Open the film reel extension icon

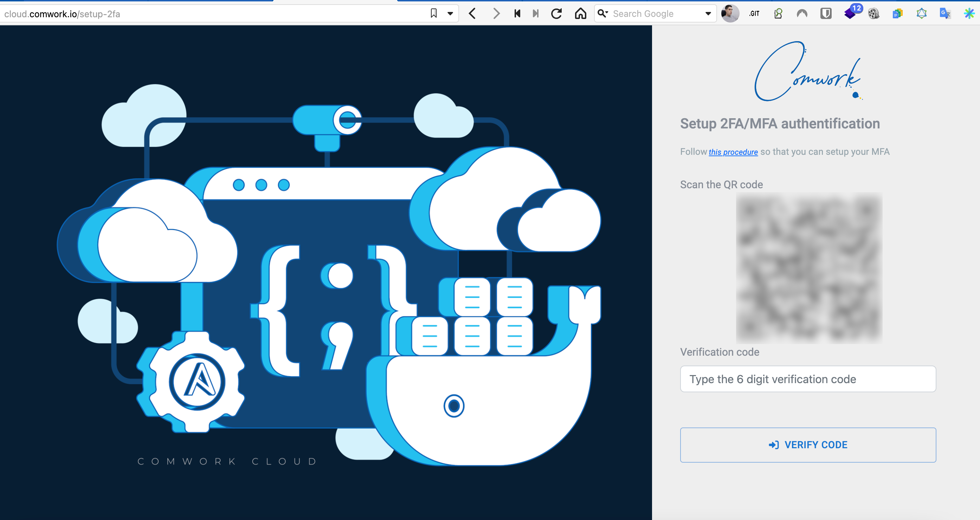point(874,14)
